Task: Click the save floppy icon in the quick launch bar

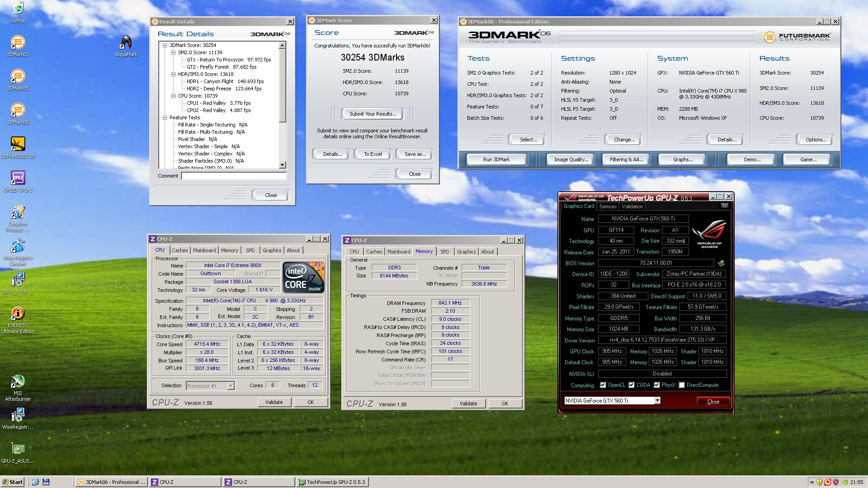Action: pyautogui.click(x=46, y=482)
